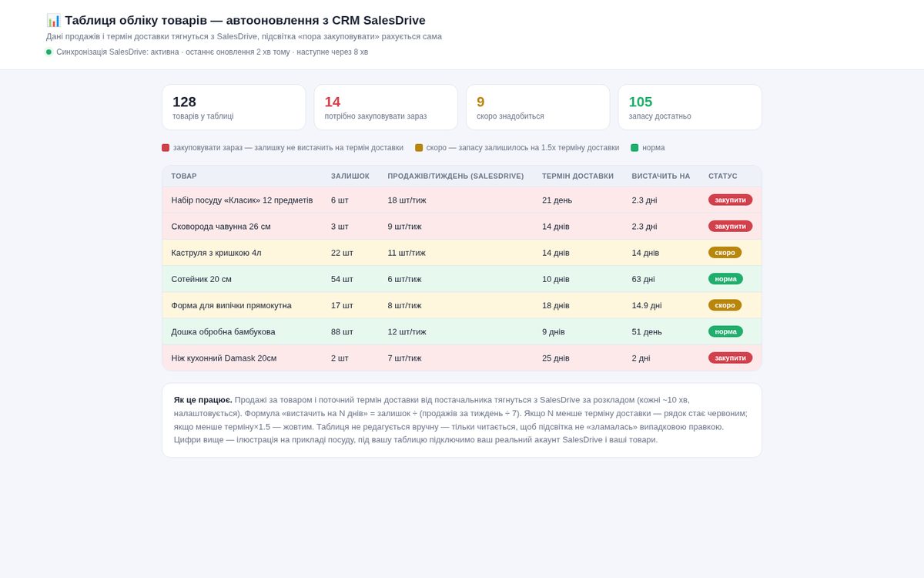This screenshot has height=578, width=924.
Task: Select product 'Дошка обробна бамбукова'
Action: click(x=223, y=331)
